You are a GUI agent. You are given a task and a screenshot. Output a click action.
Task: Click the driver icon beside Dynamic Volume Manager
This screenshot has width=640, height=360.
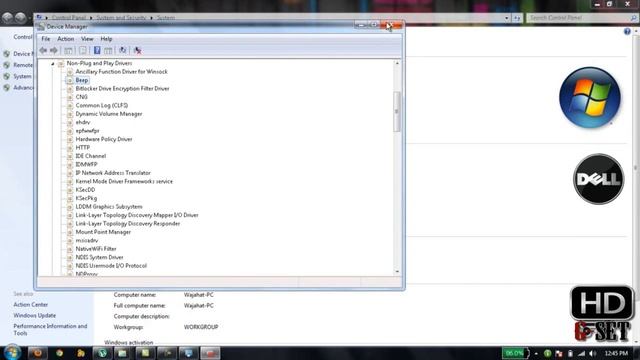70,114
